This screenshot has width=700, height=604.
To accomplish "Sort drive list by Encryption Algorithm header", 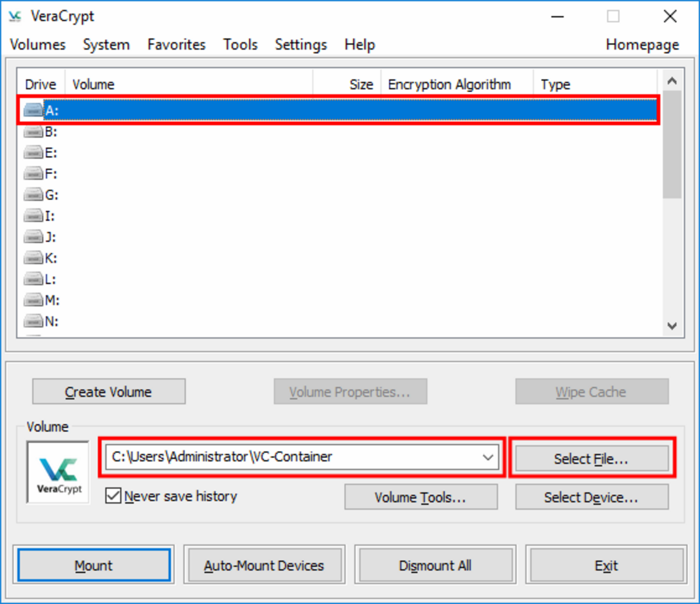I will pyautogui.click(x=449, y=85).
